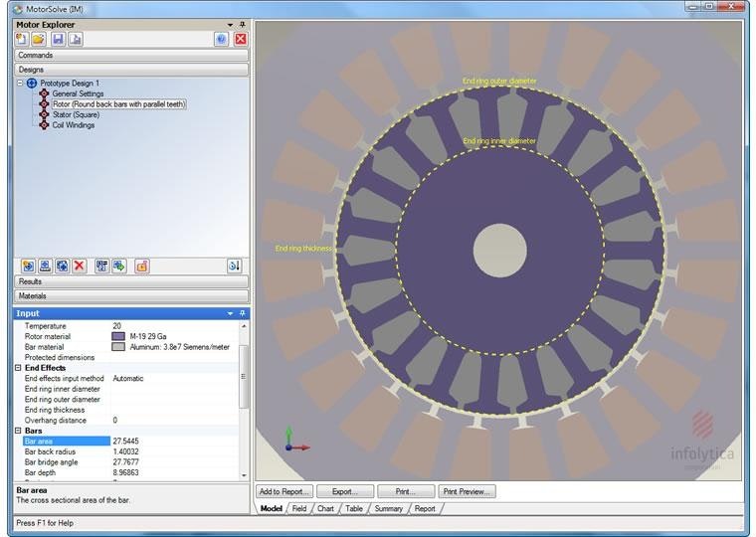This screenshot has height=537, width=756.
Task: Expand the Commands section bar
Action: click(131, 55)
